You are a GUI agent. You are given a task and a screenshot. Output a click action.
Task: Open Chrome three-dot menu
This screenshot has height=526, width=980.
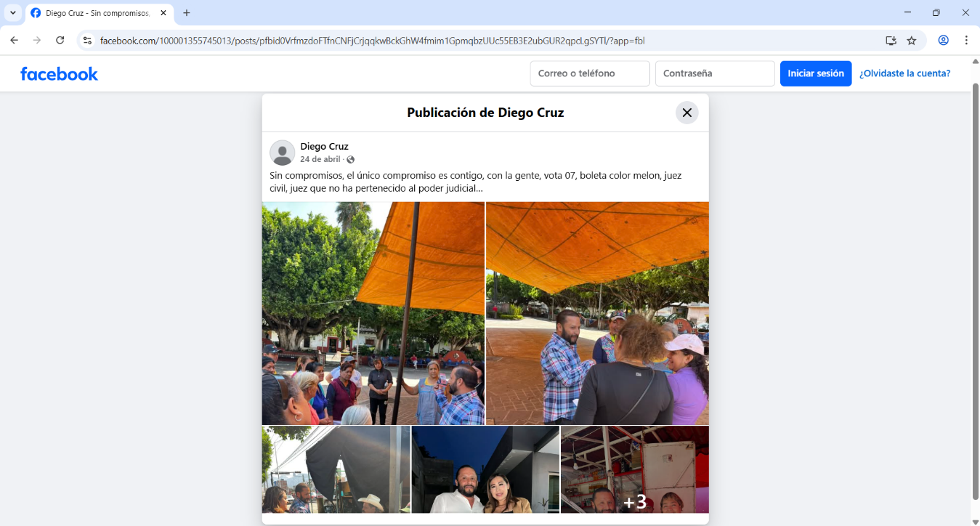966,41
